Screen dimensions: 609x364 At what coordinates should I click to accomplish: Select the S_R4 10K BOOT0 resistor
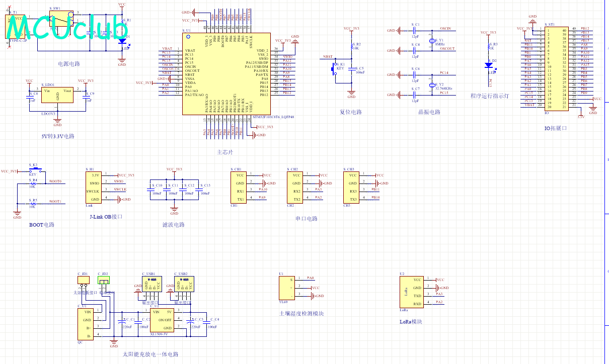(33, 184)
